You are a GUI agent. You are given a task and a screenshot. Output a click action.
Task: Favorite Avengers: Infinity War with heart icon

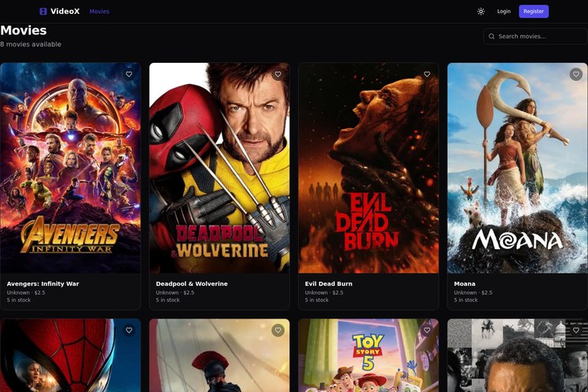(129, 74)
